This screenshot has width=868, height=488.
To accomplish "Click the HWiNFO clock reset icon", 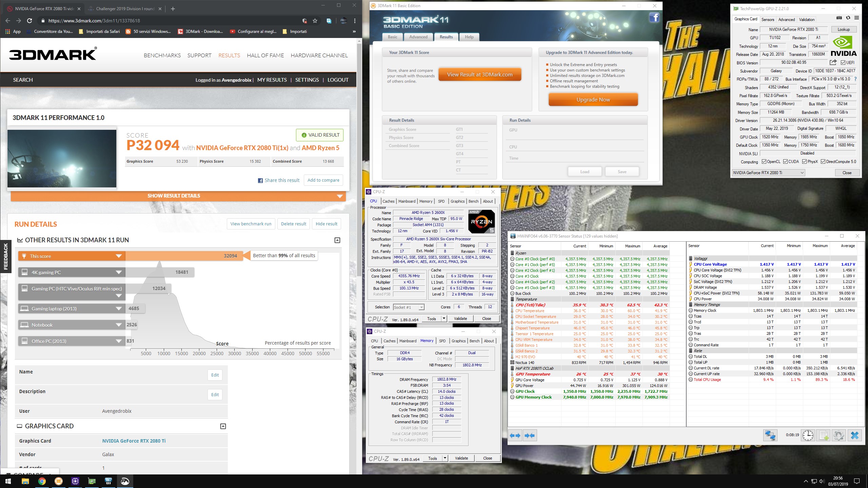I will click(808, 435).
